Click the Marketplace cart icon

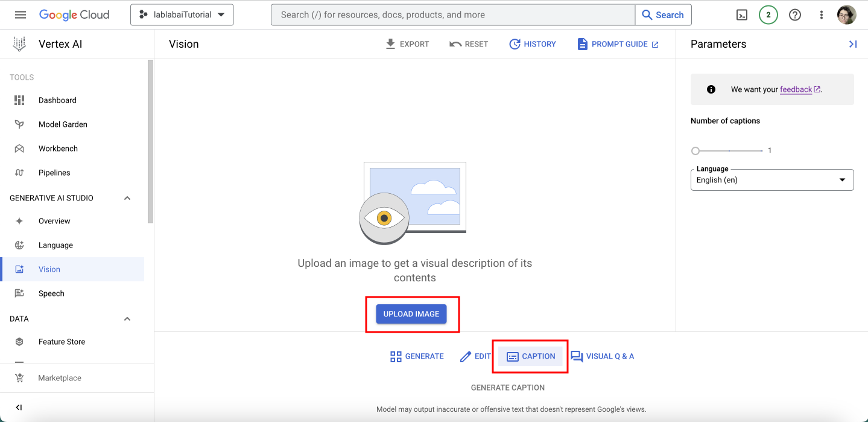pos(19,378)
